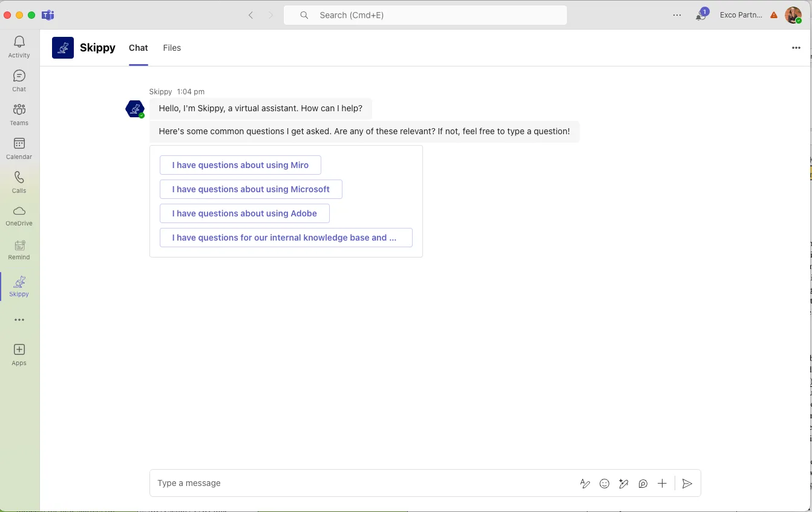Open the plus actions and apps button
Viewport: 812px width, 512px height.
pos(663,484)
